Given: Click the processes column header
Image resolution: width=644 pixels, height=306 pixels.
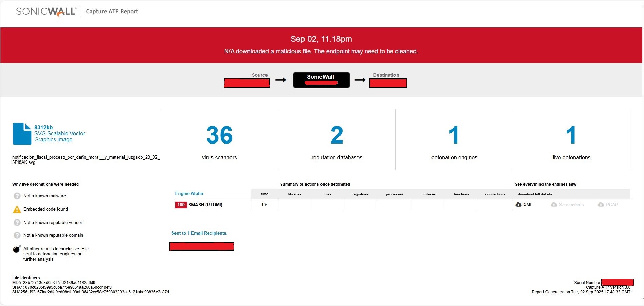Looking at the screenshot, I should 394,194.
